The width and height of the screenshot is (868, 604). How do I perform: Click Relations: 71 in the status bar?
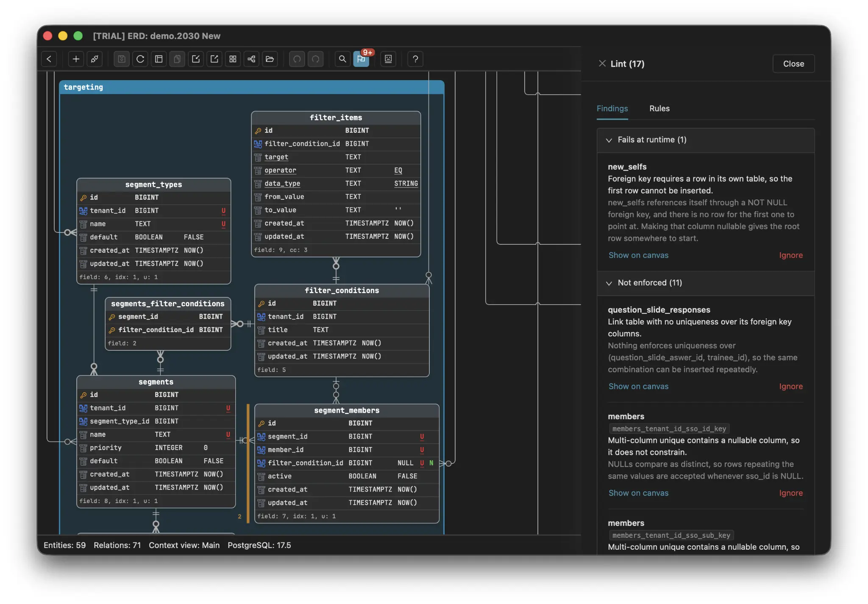coord(117,545)
